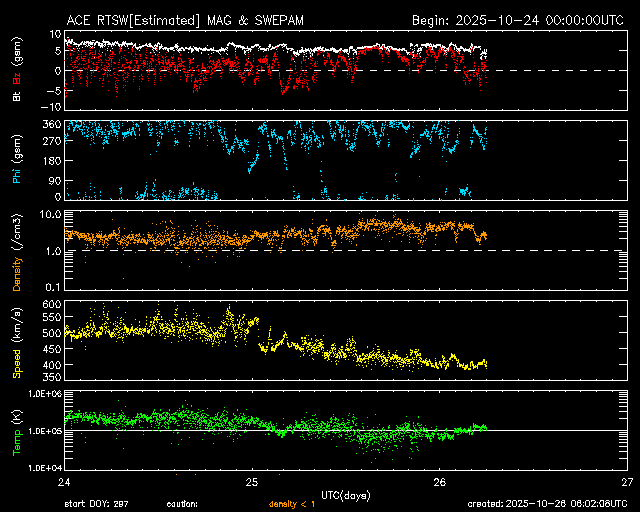Select the white Bt axis label

17,96
